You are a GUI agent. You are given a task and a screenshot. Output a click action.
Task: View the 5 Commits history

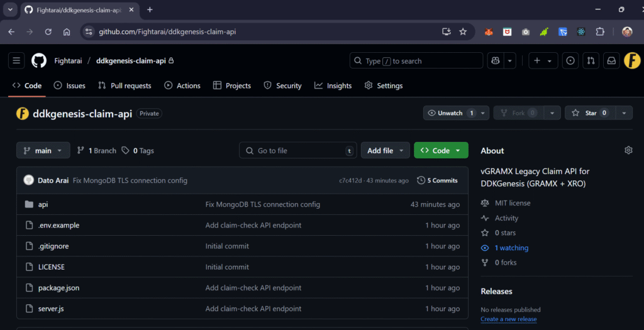tap(437, 180)
